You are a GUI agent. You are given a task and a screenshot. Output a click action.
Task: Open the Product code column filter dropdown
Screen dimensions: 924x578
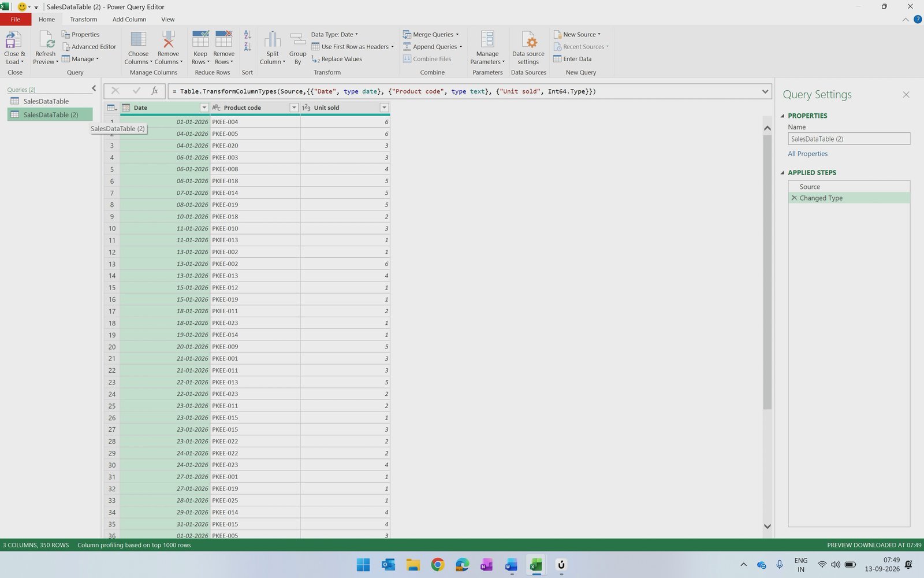coord(294,108)
